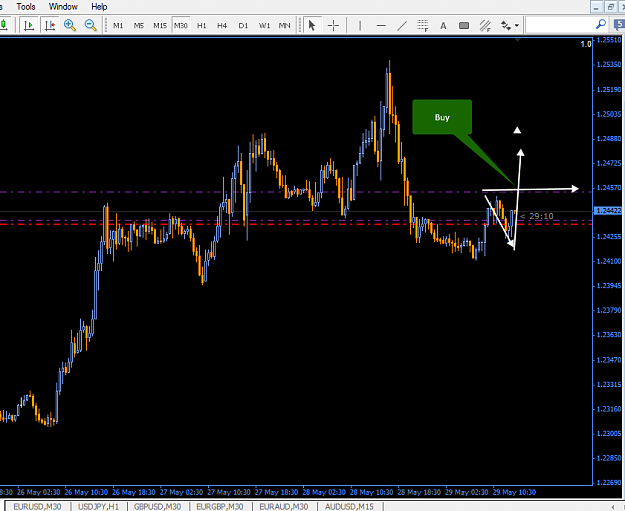Screen dimensions: 625x511
Task: Click the chart tabs scroll arrow
Action: (x=613, y=507)
